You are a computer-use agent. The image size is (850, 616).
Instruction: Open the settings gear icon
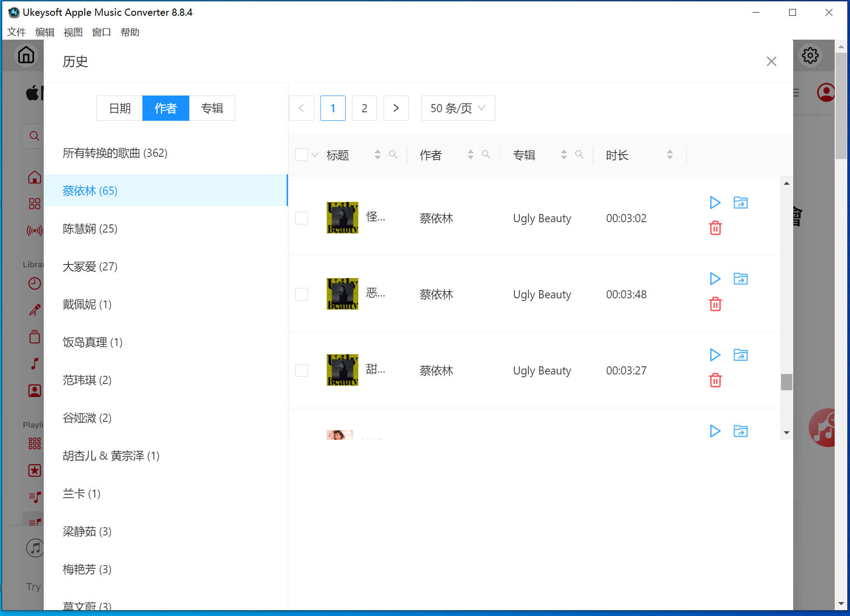(x=810, y=55)
